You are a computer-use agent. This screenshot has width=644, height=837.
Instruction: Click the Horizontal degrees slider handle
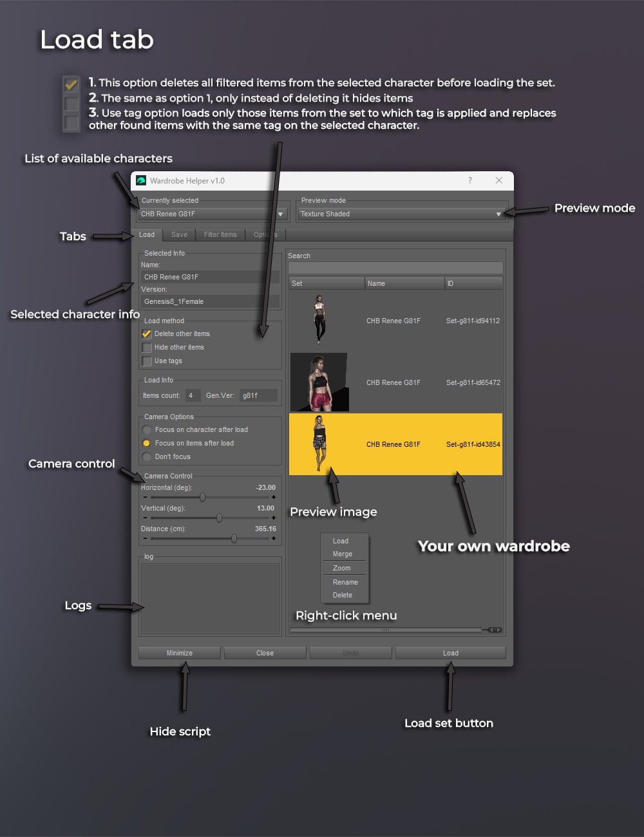(202, 497)
